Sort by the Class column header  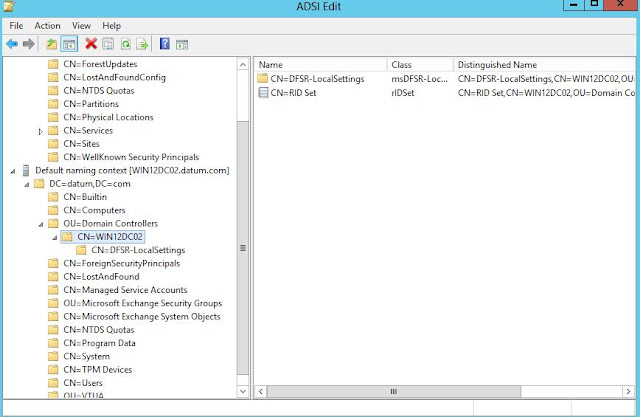click(x=420, y=64)
